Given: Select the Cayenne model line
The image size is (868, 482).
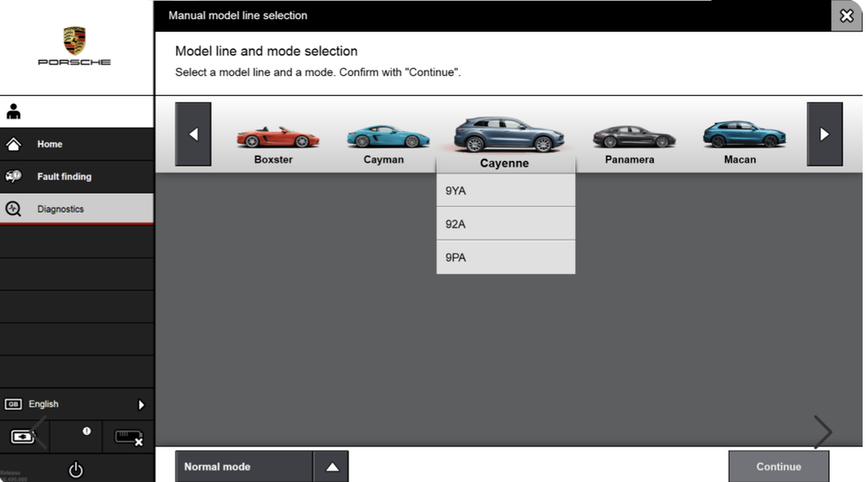Looking at the screenshot, I should click(506, 143).
